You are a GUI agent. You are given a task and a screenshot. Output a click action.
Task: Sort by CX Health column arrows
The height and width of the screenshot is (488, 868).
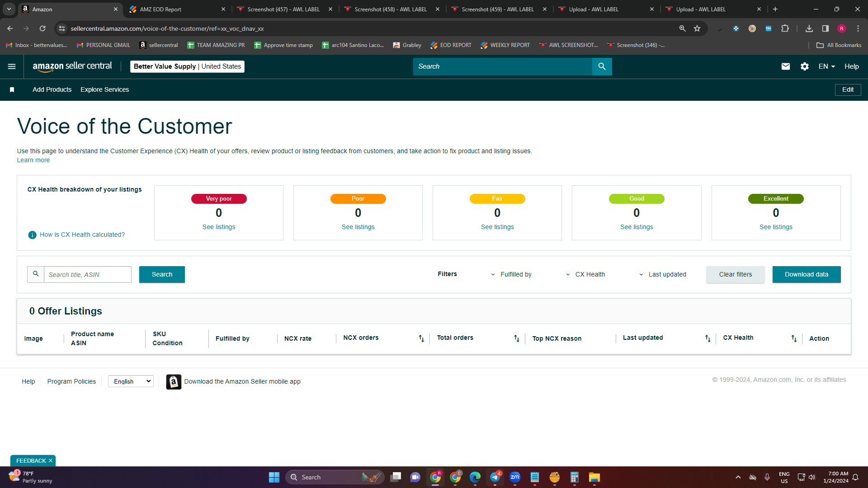[x=794, y=338]
